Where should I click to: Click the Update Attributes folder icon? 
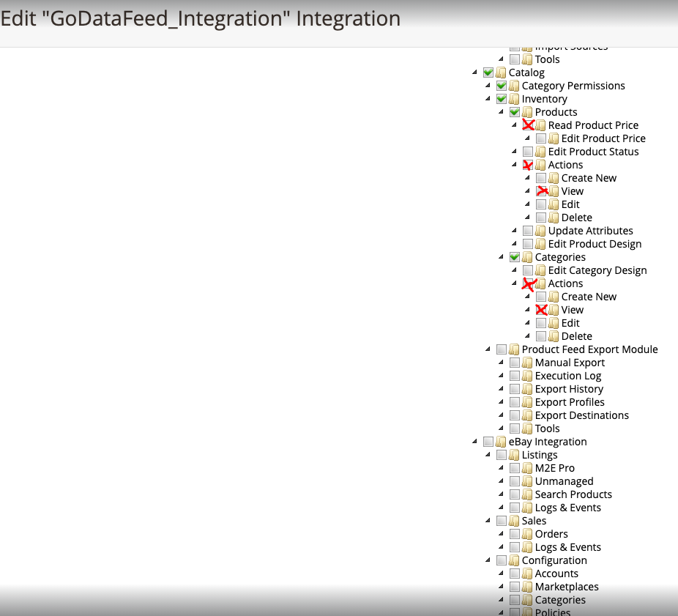coord(540,231)
